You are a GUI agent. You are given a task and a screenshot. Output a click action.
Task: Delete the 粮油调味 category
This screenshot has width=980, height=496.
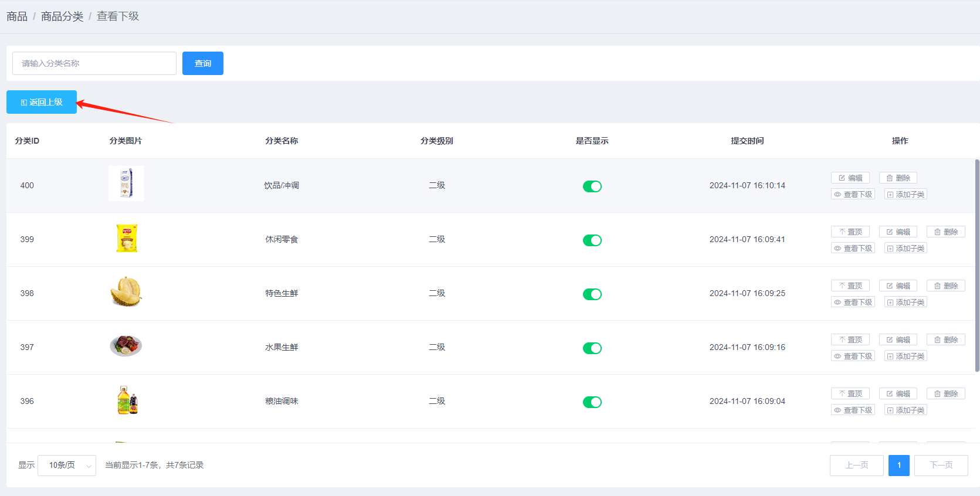tap(945, 393)
